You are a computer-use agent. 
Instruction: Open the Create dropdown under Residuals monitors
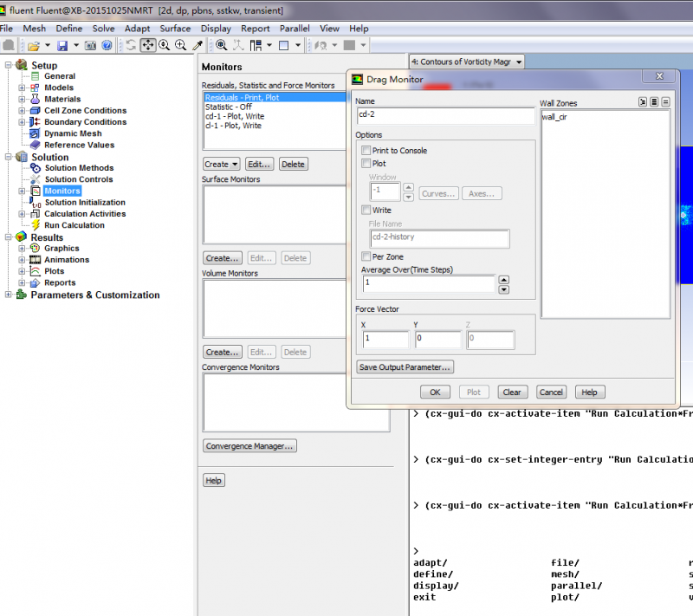(221, 164)
